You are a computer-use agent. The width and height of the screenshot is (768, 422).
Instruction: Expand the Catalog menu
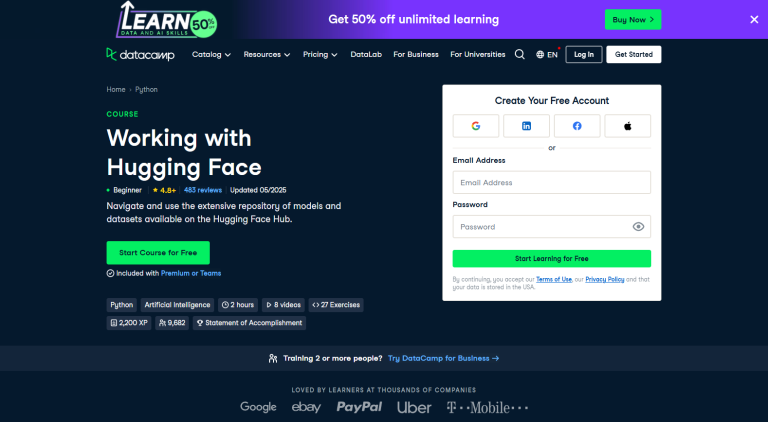[x=211, y=54]
